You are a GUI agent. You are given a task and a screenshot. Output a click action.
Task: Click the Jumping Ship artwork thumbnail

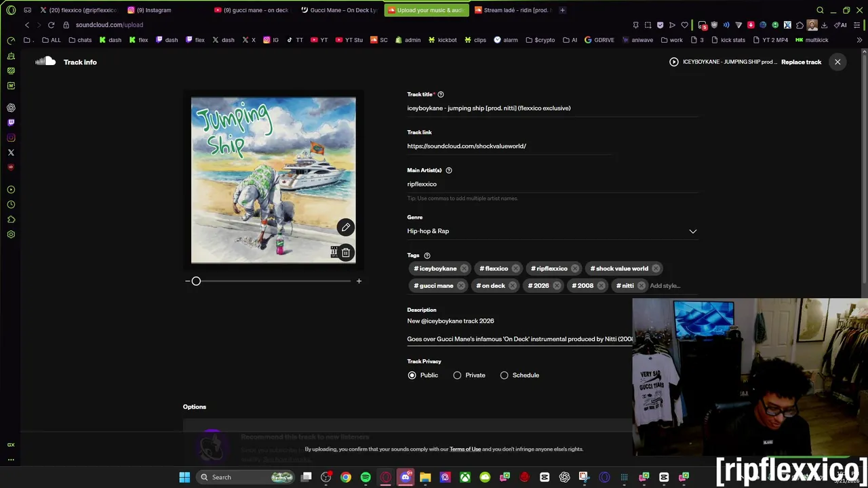(273, 180)
